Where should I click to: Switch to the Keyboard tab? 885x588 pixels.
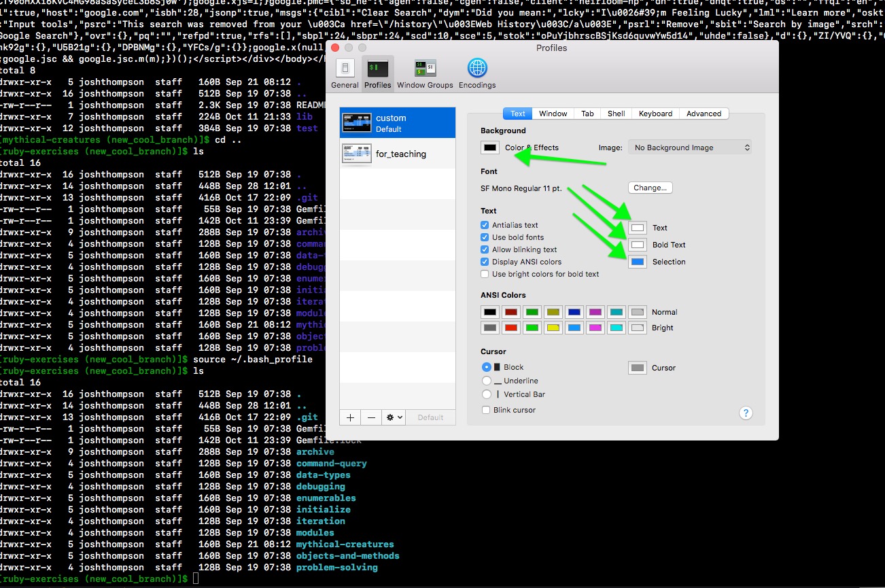[655, 114]
